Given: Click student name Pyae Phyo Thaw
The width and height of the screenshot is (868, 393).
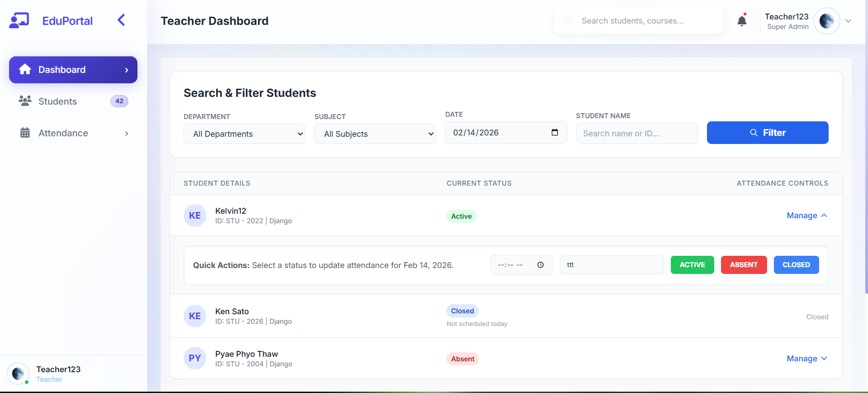Looking at the screenshot, I should [247, 354].
